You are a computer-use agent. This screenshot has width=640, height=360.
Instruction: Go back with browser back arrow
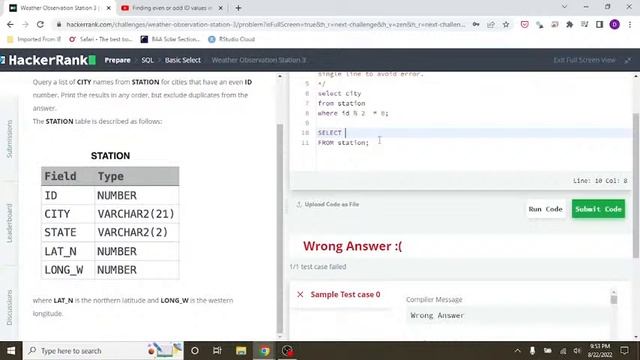pos(10,24)
